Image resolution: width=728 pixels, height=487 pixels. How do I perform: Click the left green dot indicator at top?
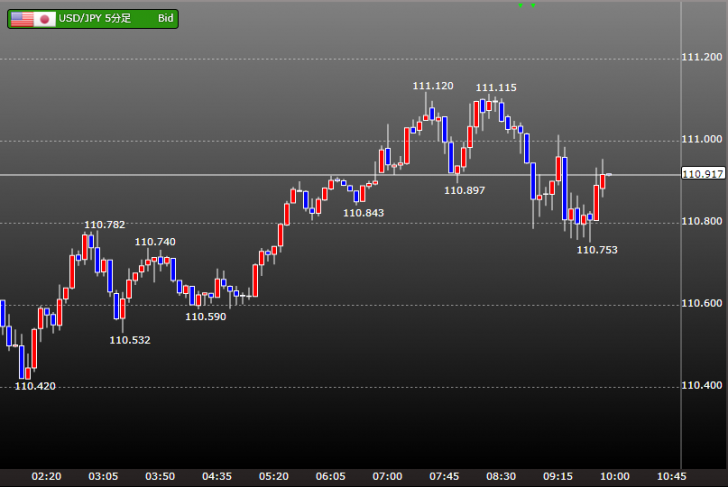tap(520, 5)
